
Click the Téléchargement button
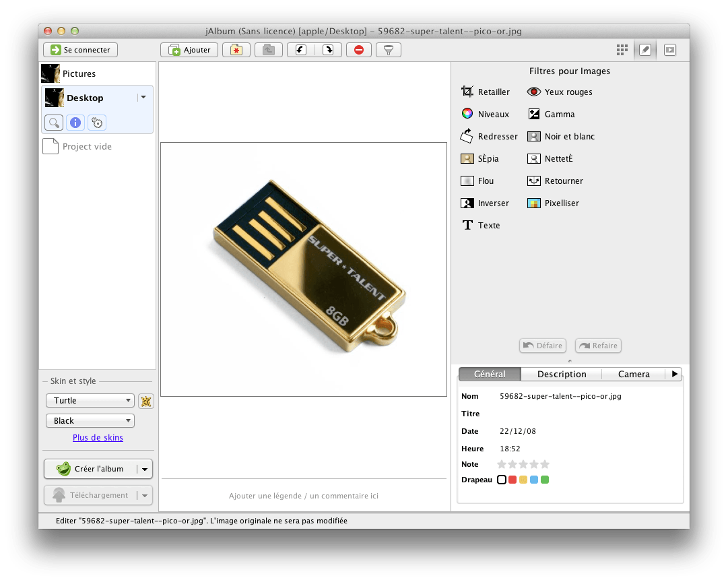[x=90, y=495]
